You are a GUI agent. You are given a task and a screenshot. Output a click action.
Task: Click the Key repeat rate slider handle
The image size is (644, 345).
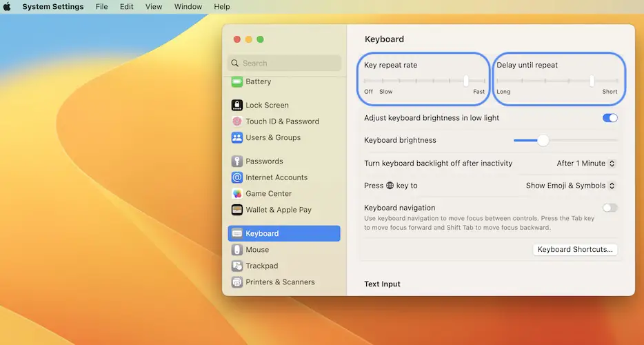point(466,81)
